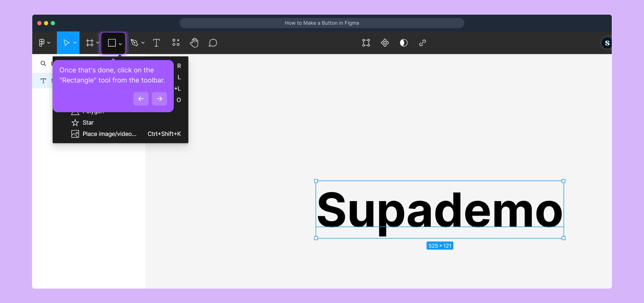The height and width of the screenshot is (303, 644).
Task: Select the Hand tool
Action: (x=194, y=43)
